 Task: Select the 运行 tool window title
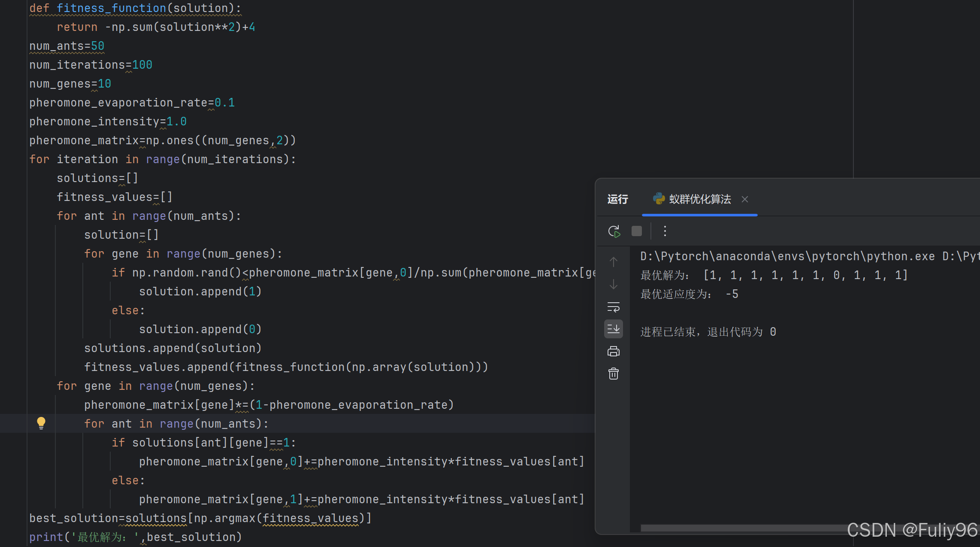tap(617, 199)
